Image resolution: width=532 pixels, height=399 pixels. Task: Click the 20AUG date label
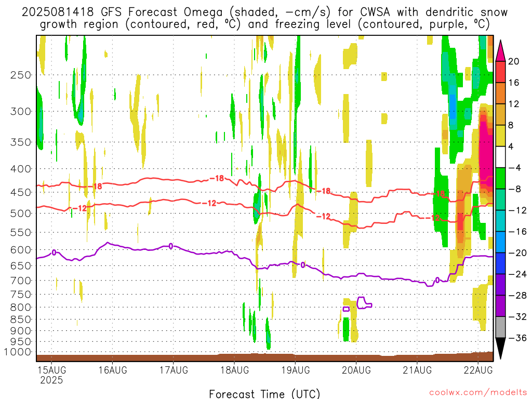click(356, 370)
